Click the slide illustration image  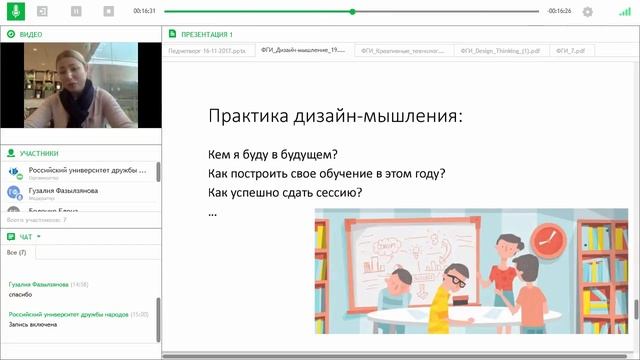coord(471,271)
